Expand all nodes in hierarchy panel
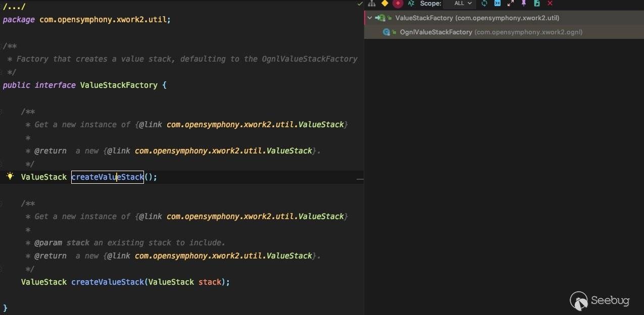 pos(511,4)
